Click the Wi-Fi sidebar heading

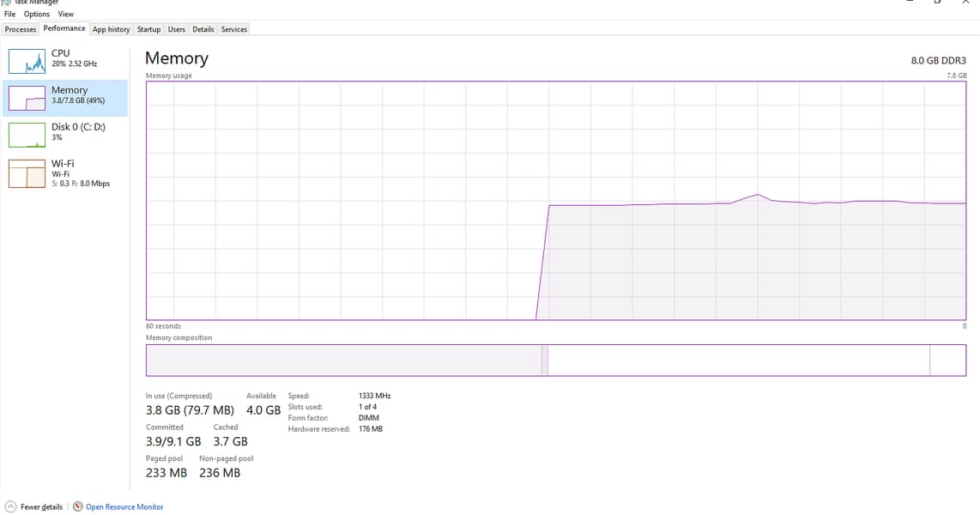63,164
